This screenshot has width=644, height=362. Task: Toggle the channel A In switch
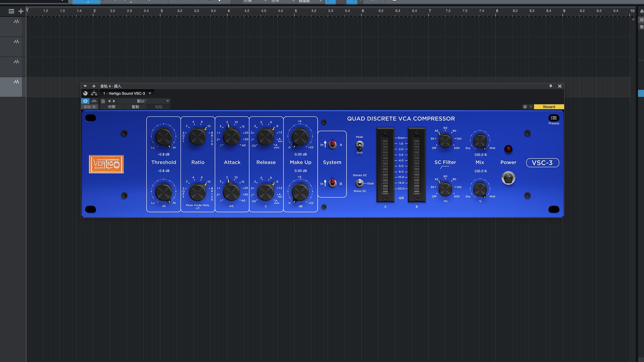(332, 144)
